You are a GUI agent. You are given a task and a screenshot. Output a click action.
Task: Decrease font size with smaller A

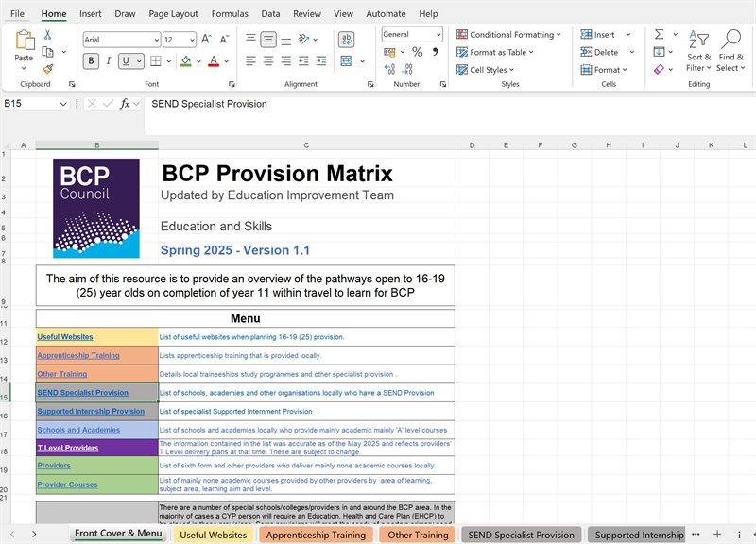224,40
